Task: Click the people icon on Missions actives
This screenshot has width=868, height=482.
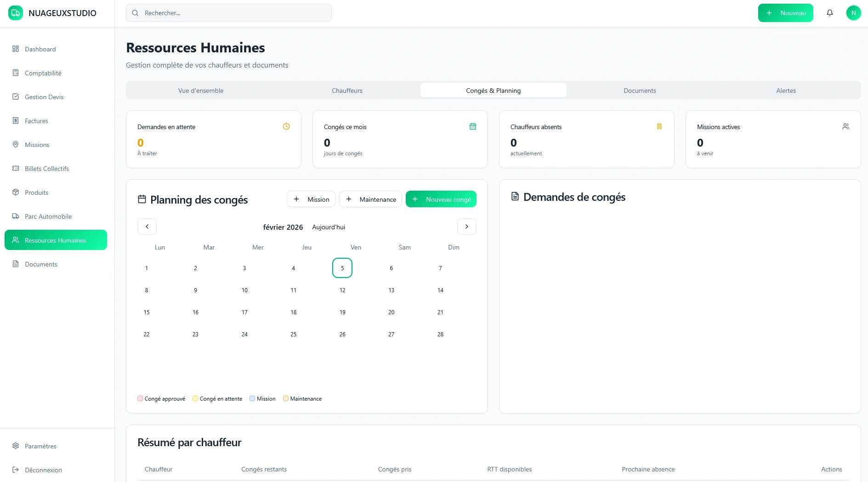Action: (x=845, y=126)
